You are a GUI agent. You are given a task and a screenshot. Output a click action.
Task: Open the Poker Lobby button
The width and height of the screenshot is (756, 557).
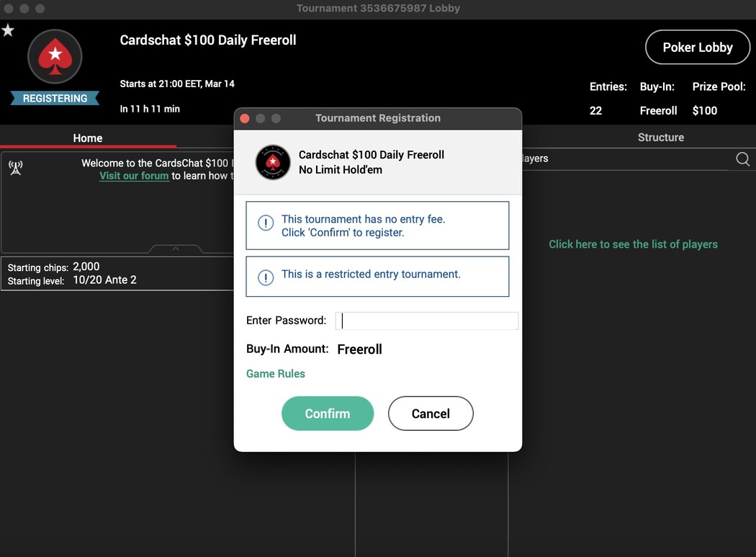click(698, 48)
